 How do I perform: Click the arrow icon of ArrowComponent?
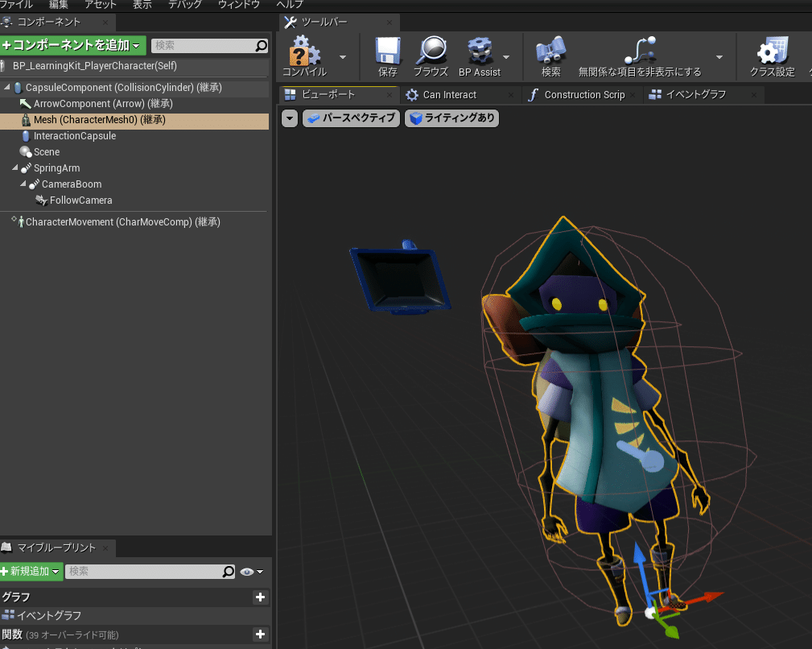tap(26, 104)
